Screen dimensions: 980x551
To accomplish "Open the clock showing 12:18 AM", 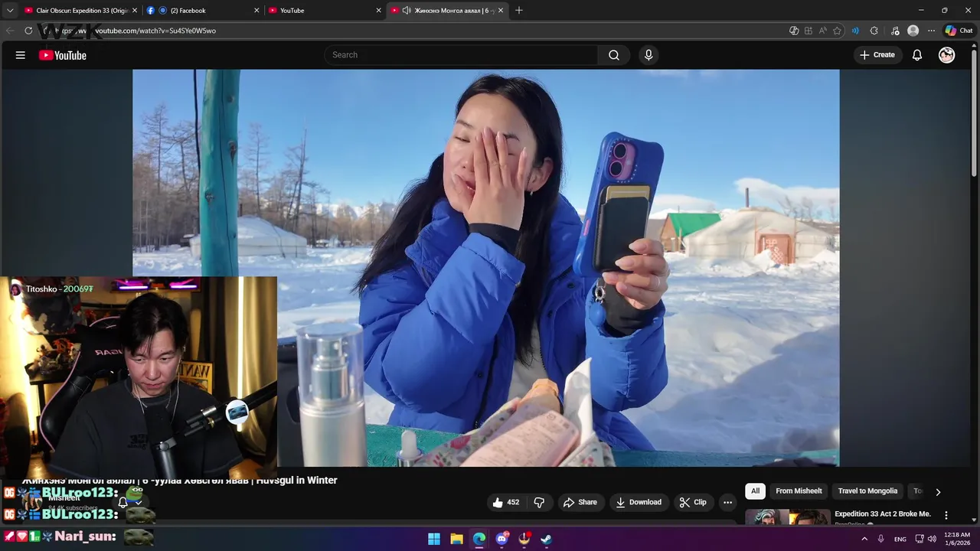I will click(x=957, y=539).
